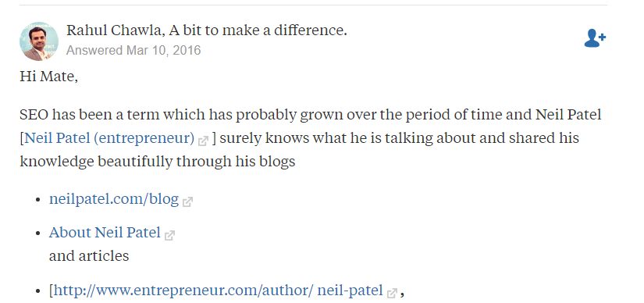Viewport: 644px width, 303px height.
Task: Click the bullet point before About Neil Patel
Action: pos(38,233)
